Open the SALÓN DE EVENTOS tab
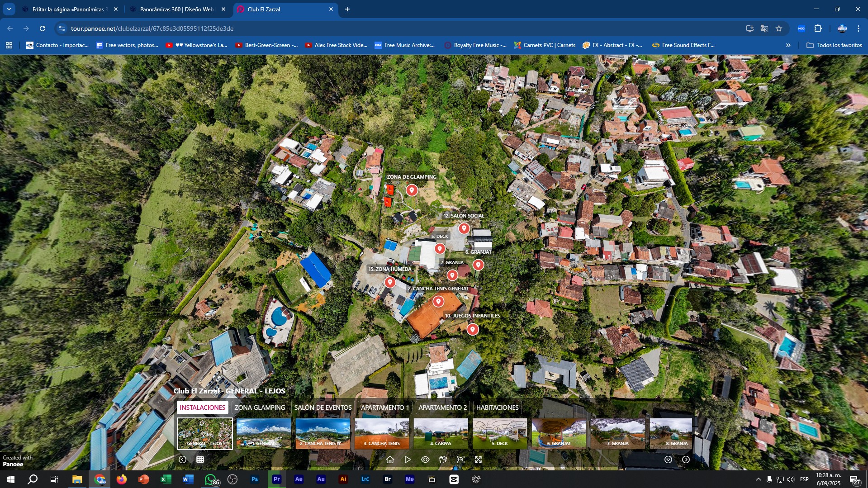This screenshot has width=868, height=488. pyautogui.click(x=323, y=407)
